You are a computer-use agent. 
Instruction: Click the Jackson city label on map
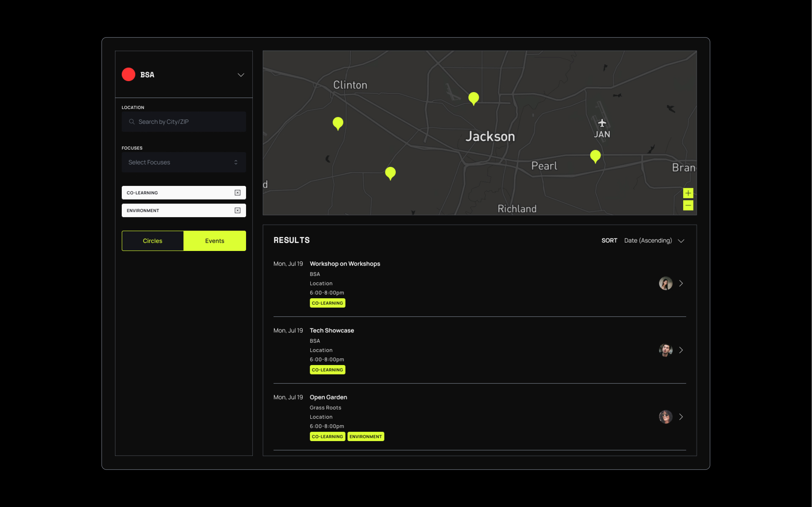click(x=490, y=137)
